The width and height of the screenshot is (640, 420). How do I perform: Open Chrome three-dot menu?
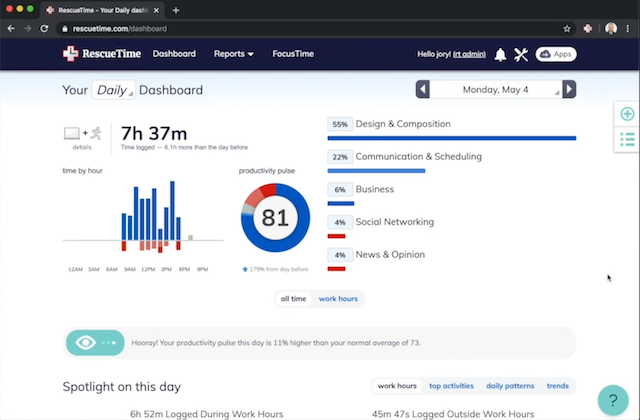628,29
